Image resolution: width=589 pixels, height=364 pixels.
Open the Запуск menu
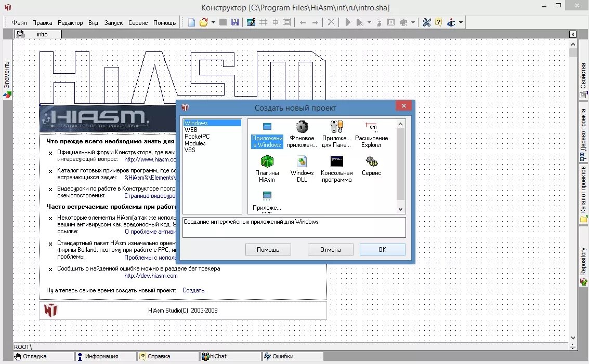113,23
